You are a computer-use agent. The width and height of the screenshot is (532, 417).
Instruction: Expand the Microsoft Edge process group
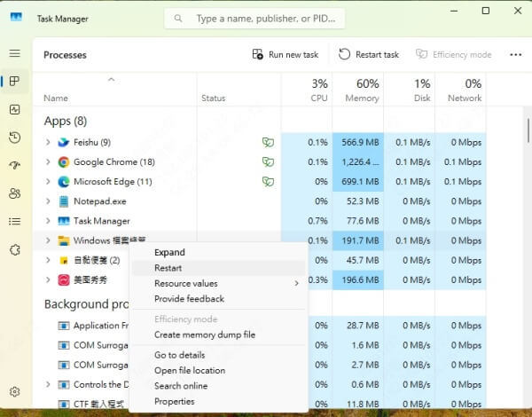pos(48,182)
